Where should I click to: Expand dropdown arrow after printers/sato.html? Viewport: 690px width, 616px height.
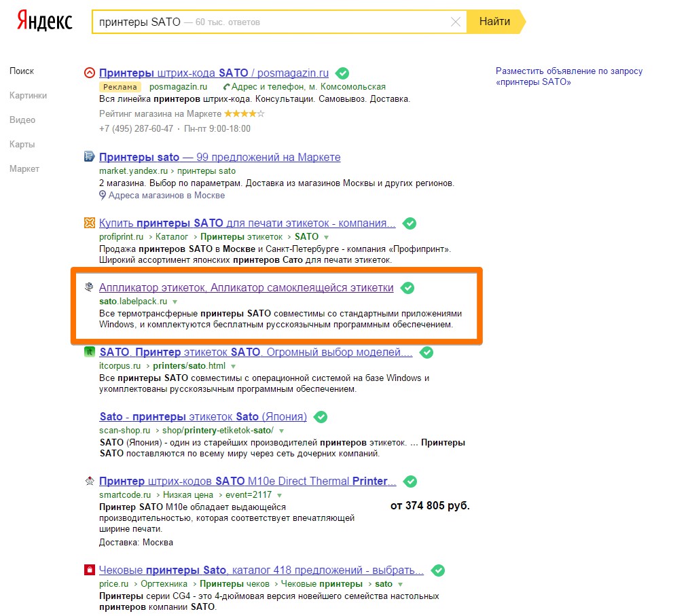(x=233, y=366)
